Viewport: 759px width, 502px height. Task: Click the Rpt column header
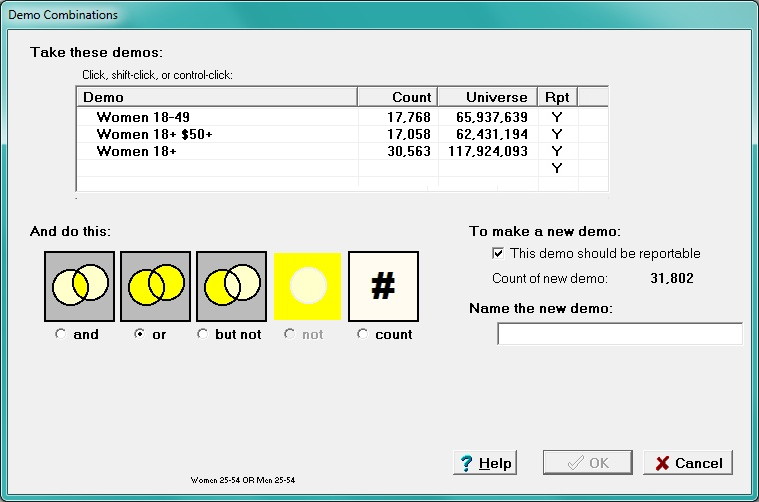pyautogui.click(x=558, y=97)
